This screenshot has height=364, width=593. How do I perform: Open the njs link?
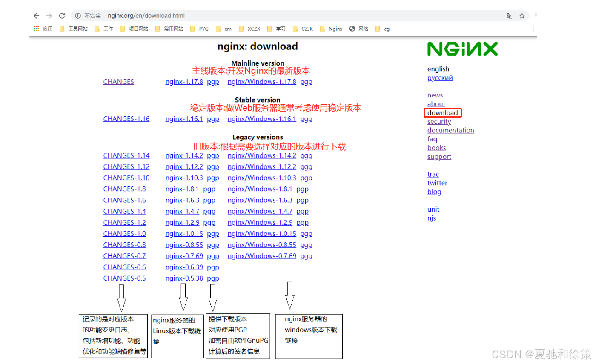432,218
